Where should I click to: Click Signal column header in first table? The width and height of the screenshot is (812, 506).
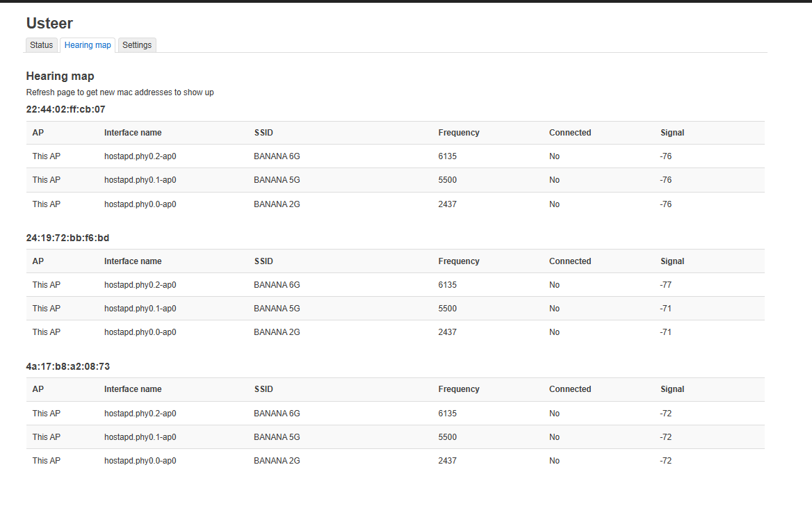coord(672,133)
